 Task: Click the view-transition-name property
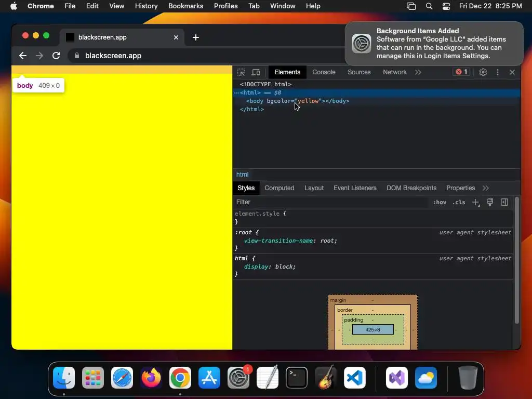278,241
